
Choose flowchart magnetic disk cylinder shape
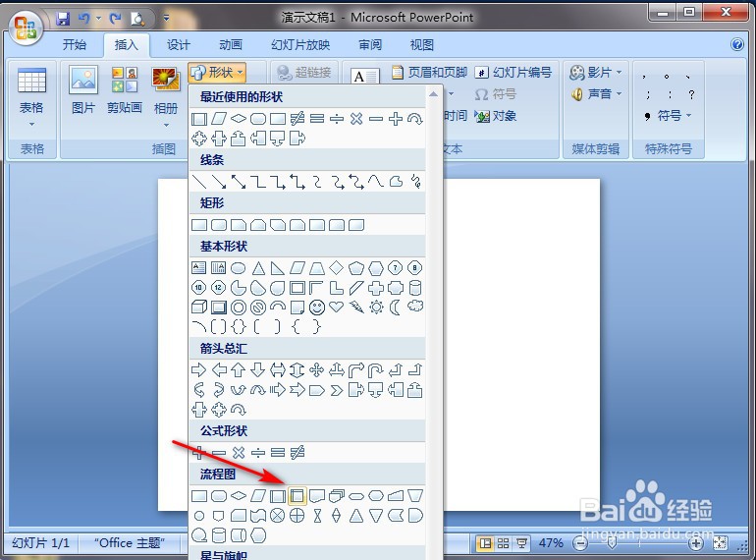pyautogui.click(x=219, y=535)
